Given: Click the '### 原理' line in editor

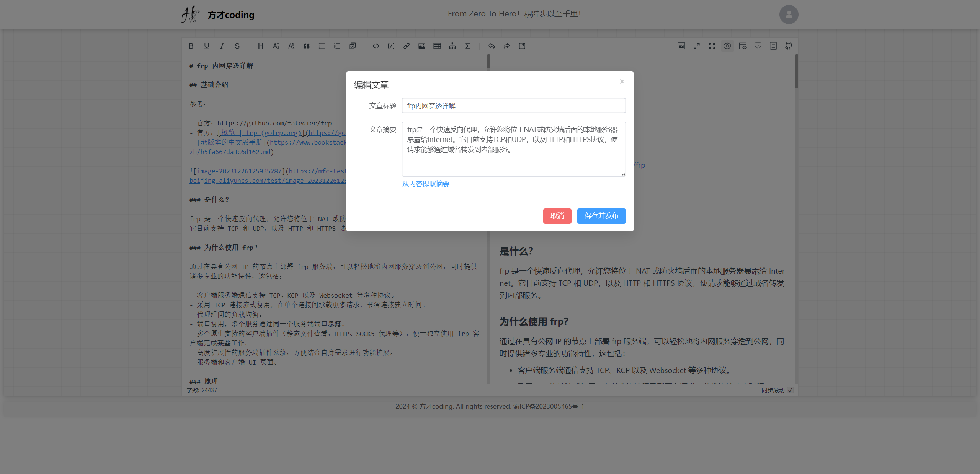Looking at the screenshot, I should 204,381.
